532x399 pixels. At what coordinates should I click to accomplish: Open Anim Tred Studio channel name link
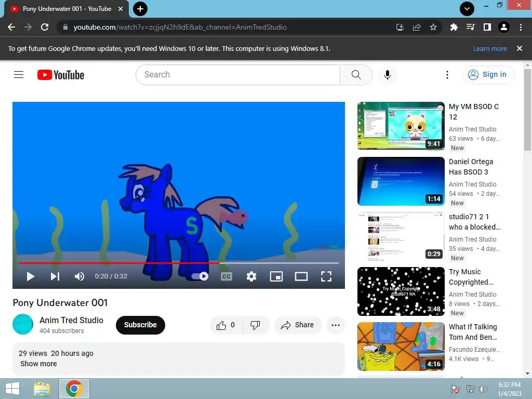72,320
